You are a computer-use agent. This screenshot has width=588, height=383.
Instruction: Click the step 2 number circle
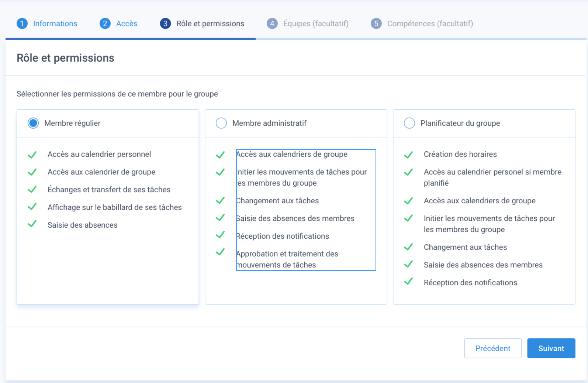pyautogui.click(x=105, y=24)
